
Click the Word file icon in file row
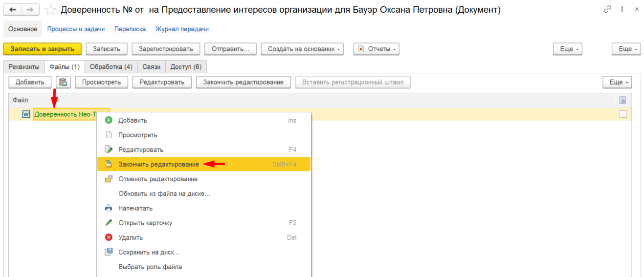pyautogui.click(x=26, y=114)
